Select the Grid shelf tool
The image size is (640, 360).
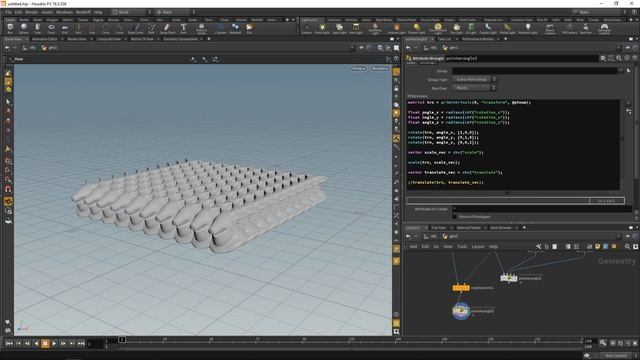pyautogui.click(x=64, y=28)
